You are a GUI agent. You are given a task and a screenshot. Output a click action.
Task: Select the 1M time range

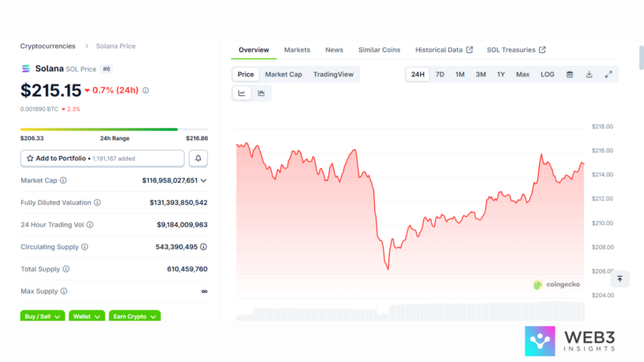point(460,74)
